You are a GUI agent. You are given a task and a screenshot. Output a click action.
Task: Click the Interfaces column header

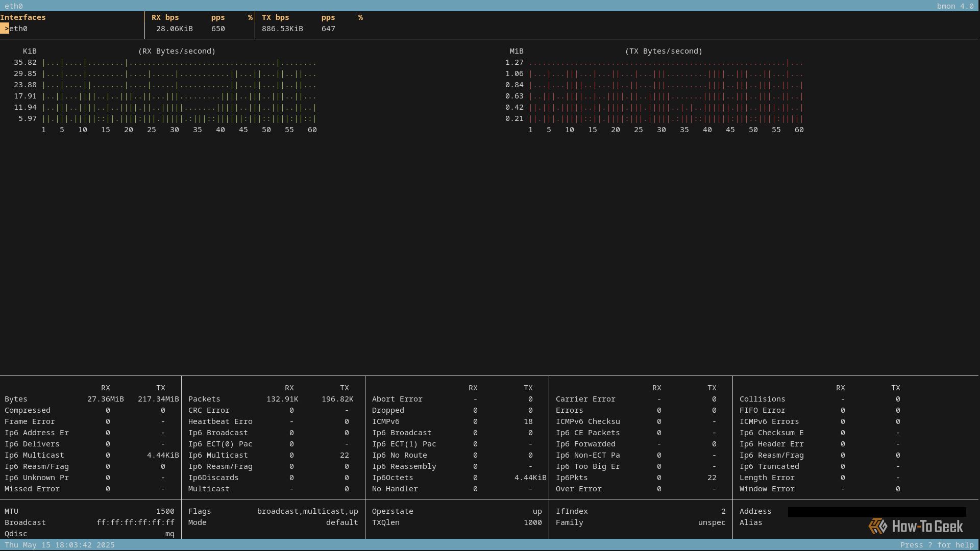(x=23, y=17)
